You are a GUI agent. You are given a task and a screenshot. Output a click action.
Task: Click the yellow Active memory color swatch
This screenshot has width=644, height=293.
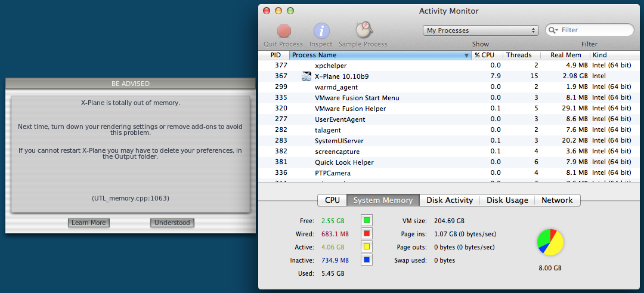coord(367,247)
